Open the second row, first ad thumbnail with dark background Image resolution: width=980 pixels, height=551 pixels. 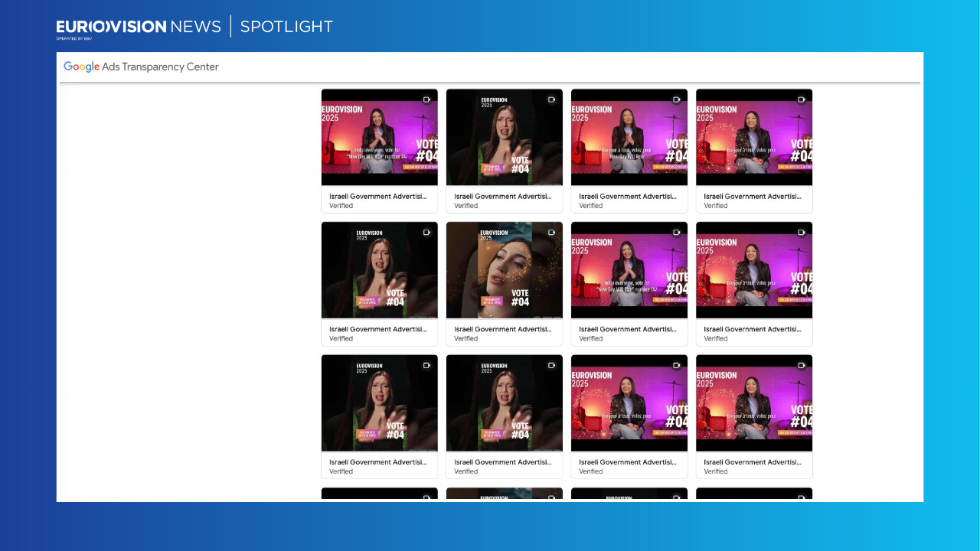pos(380,270)
